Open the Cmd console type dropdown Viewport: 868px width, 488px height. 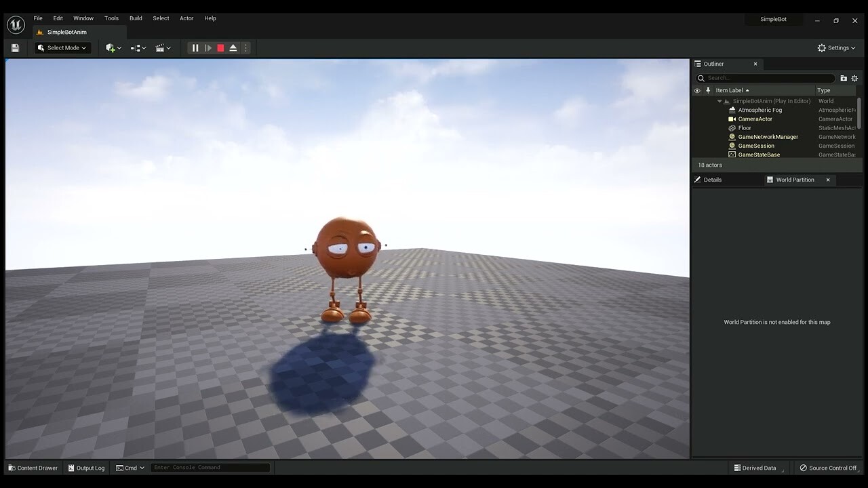point(130,468)
